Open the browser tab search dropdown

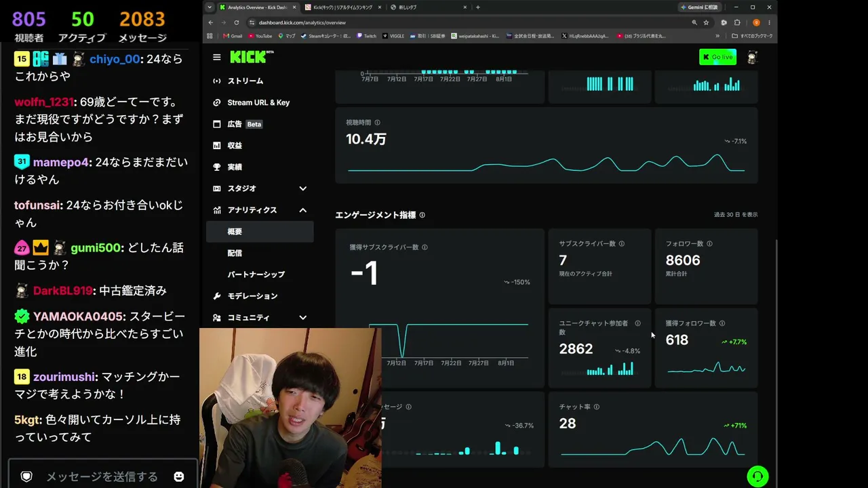pyautogui.click(x=210, y=7)
